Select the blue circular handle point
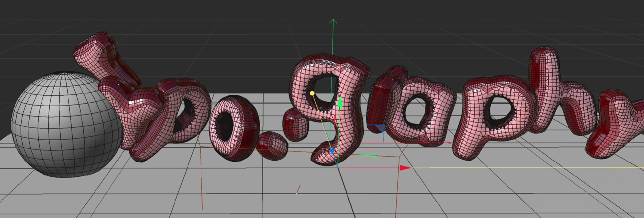 pos(332,150)
